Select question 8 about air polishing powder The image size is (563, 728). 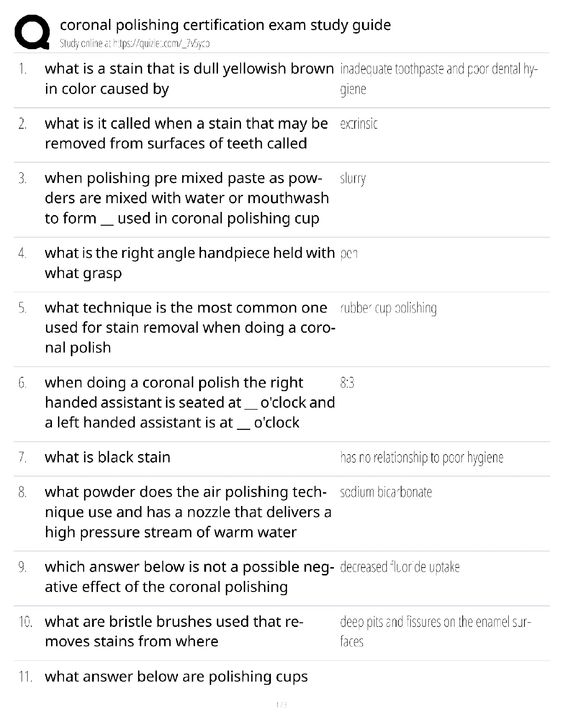[x=188, y=512]
